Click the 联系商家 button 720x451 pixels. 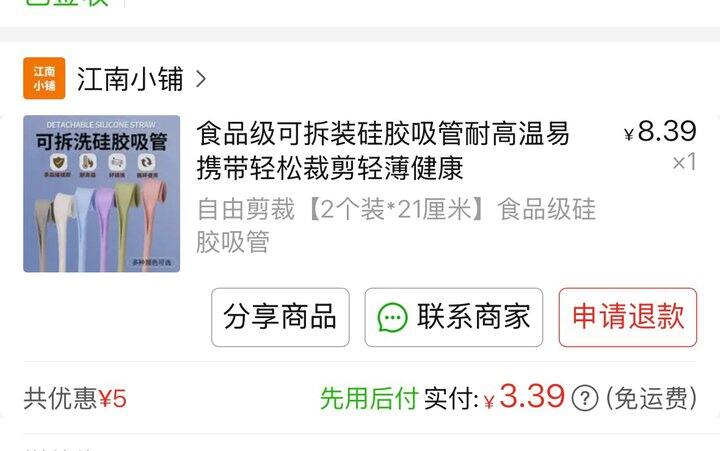[x=454, y=317]
